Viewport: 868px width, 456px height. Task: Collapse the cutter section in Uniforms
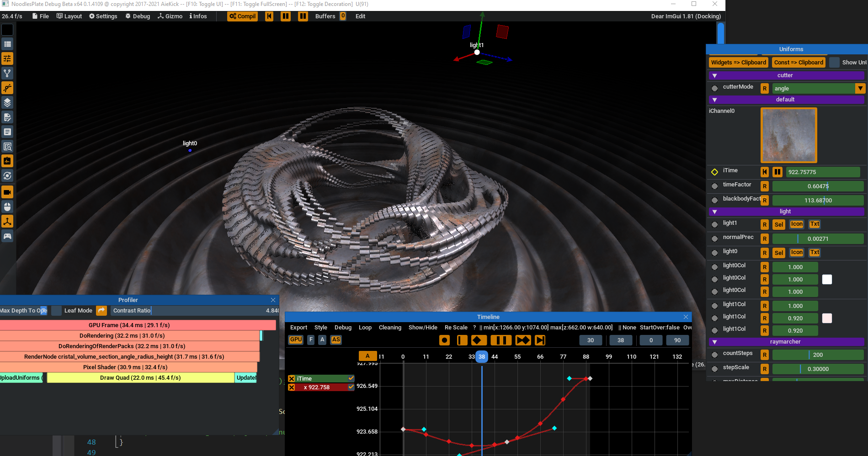click(715, 76)
